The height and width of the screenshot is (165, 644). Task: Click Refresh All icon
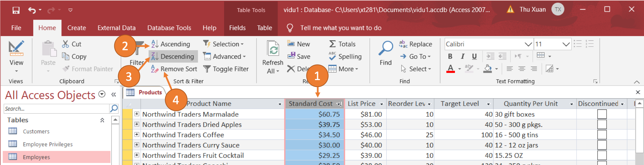click(x=273, y=48)
